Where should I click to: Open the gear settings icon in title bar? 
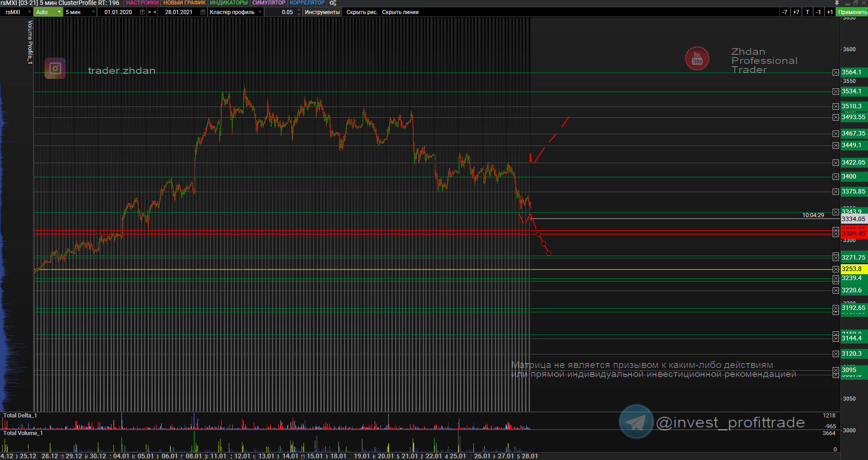click(x=333, y=3)
